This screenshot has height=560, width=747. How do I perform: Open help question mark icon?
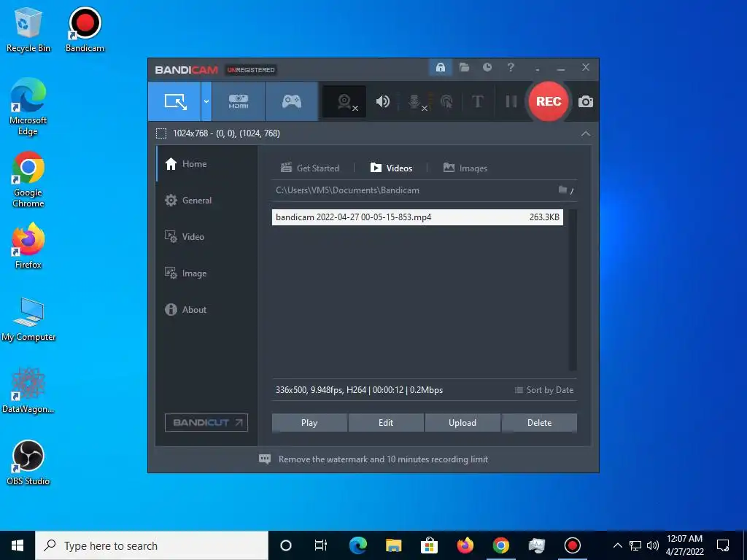pyautogui.click(x=511, y=67)
